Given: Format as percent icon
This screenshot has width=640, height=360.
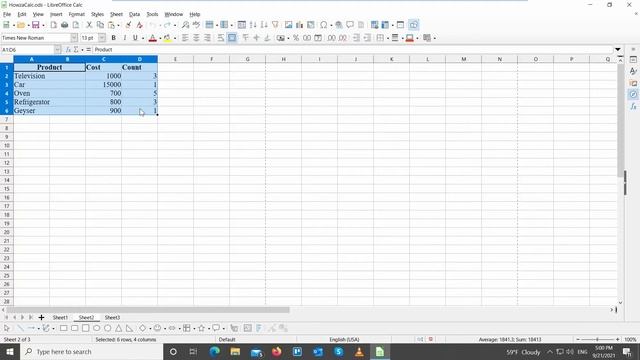Looking at the screenshot, I should click(296, 38).
